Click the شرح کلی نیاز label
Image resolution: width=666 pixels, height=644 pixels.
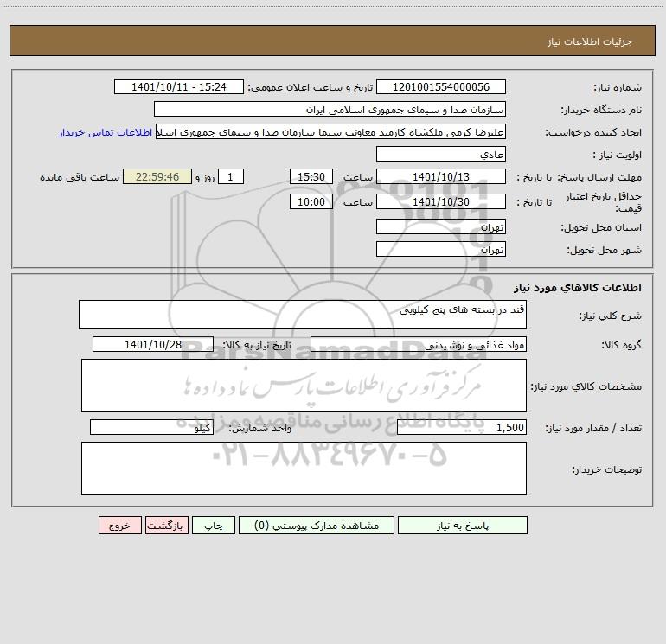[611, 316]
